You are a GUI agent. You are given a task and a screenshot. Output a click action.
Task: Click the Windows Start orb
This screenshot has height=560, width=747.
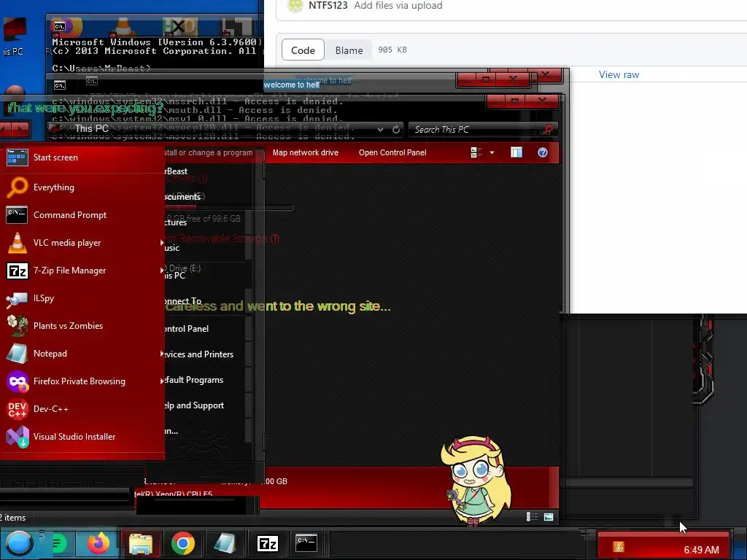(18, 543)
